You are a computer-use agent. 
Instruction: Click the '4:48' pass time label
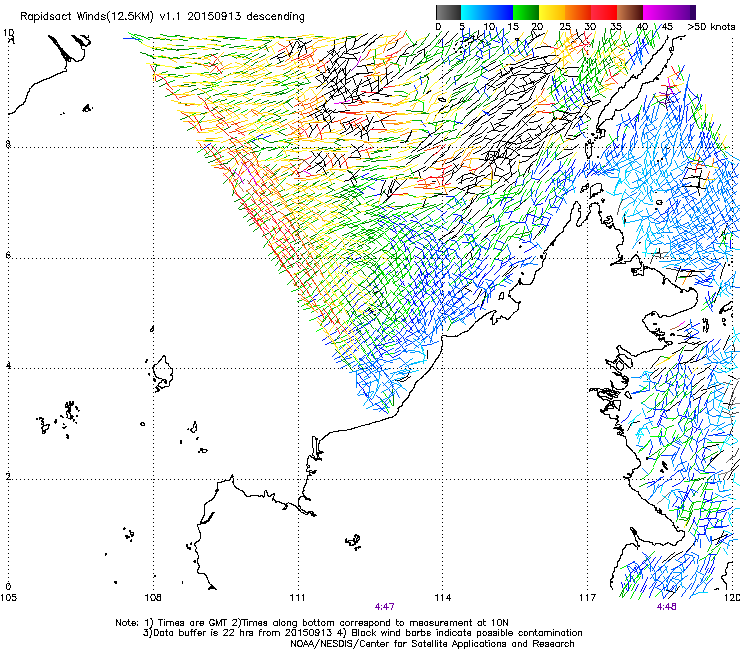tap(666, 607)
